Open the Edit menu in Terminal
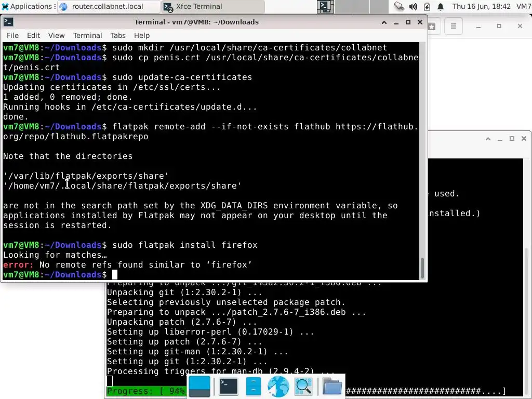 coord(33,35)
